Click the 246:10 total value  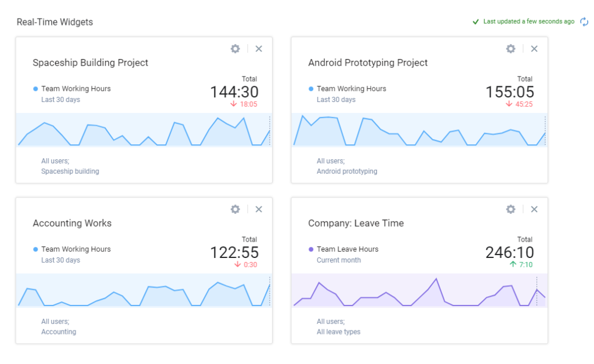point(509,252)
